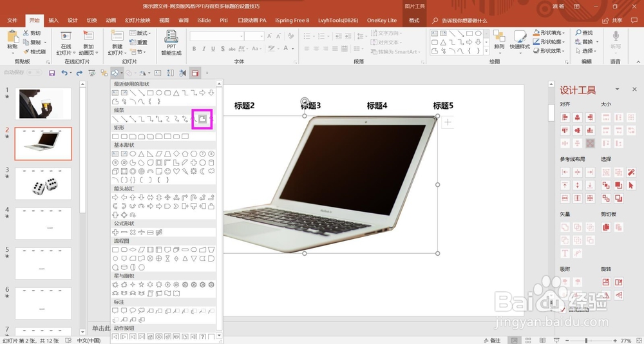Select the Division sign in 公式形状
Screen dimensions: 644x344
coord(142,232)
